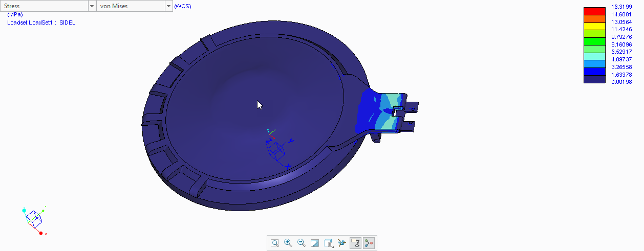Click the legend minimum value 0.00198
Screen dimensions: 644x251
pyautogui.click(x=621, y=82)
